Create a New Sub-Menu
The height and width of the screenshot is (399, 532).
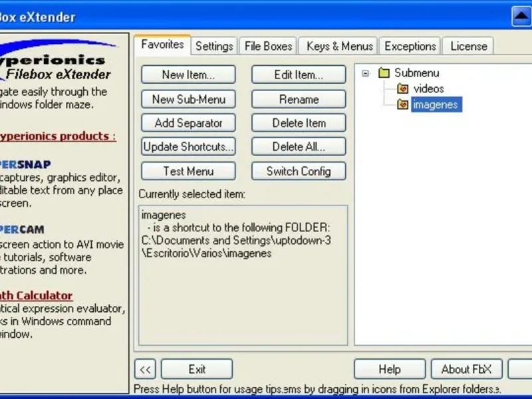tap(188, 99)
